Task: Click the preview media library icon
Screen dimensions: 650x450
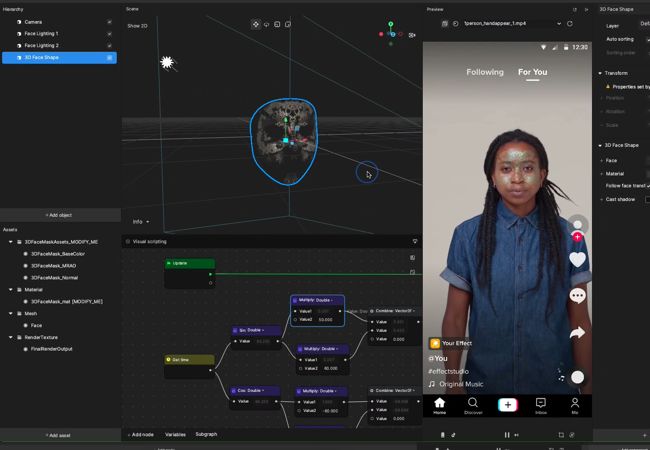Action: 444,24
